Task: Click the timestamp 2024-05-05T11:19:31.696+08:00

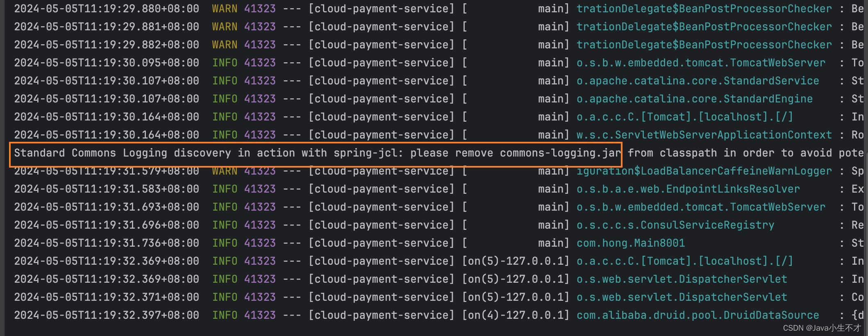Action: click(x=107, y=225)
